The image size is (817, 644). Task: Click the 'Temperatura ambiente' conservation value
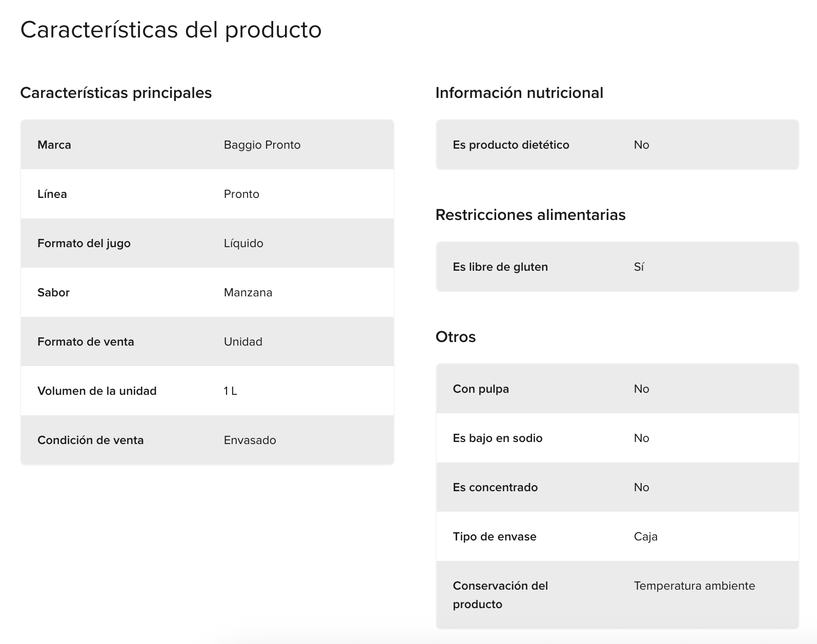click(695, 586)
